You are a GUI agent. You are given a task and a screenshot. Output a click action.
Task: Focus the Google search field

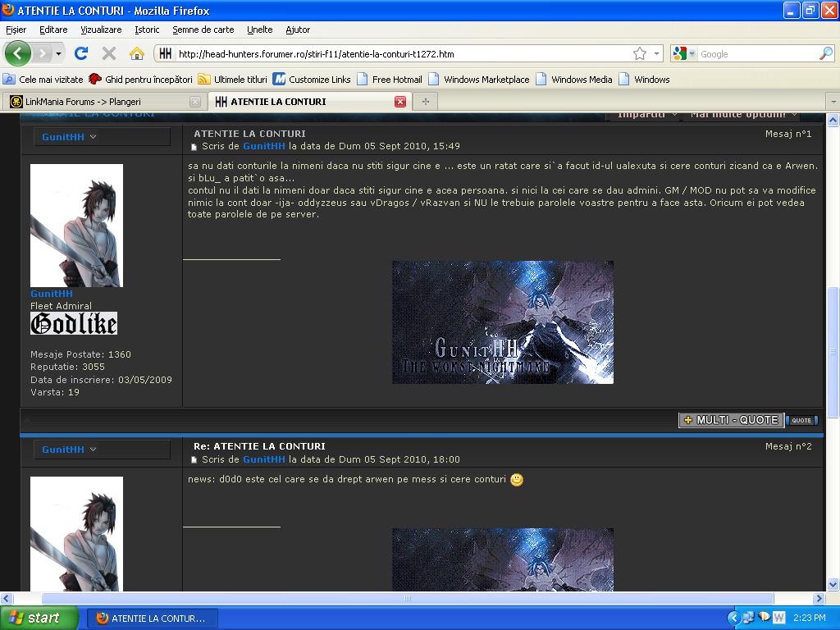pyautogui.click(x=757, y=54)
